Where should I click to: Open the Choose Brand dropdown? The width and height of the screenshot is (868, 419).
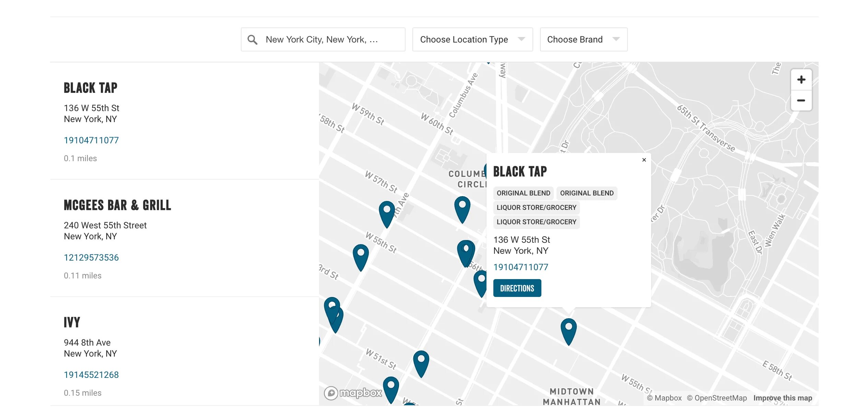pyautogui.click(x=583, y=40)
